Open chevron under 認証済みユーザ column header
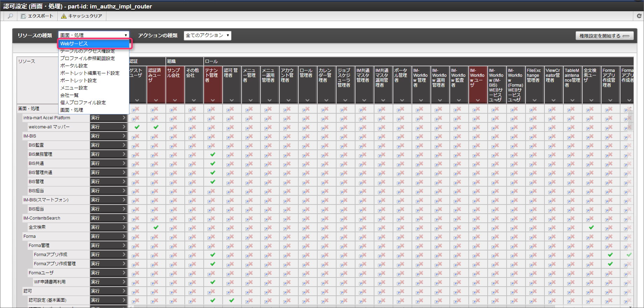Screen dimensions: 644x308 pyautogui.click(x=156, y=100)
